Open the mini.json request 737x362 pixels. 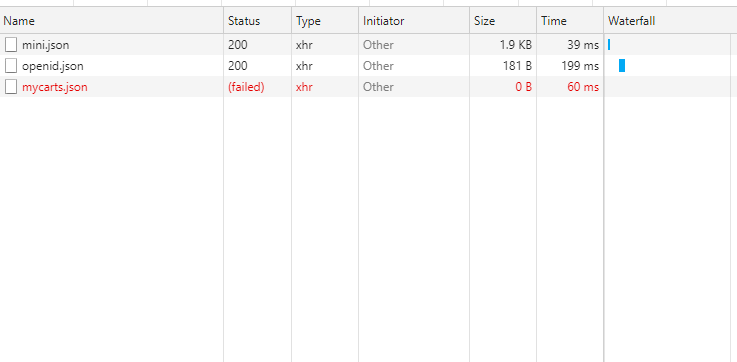pyautogui.click(x=46, y=45)
